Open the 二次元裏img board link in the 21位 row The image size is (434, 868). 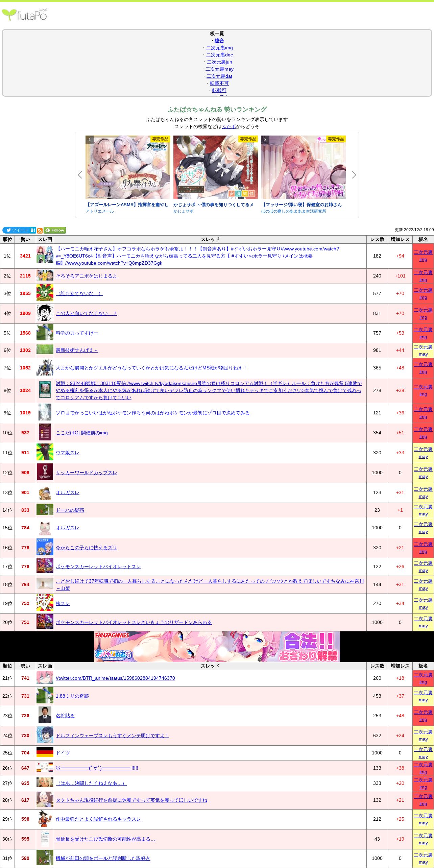point(423,678)
